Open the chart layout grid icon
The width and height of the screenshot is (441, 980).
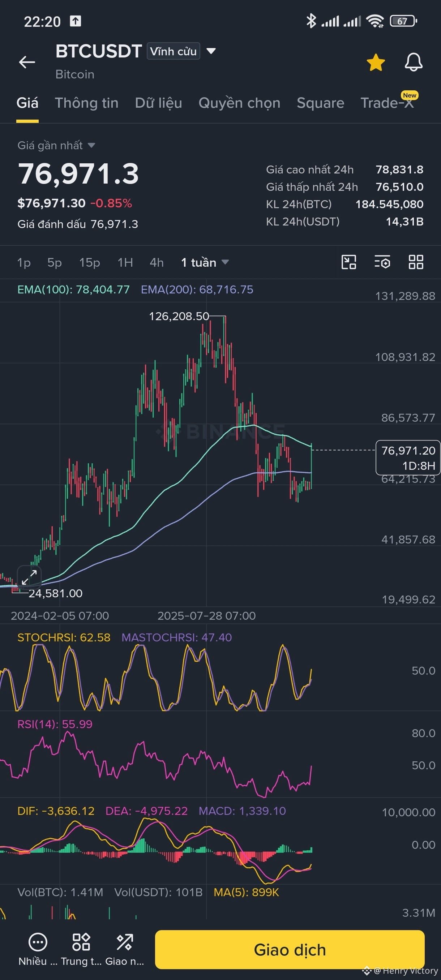(x=416, y=262)
